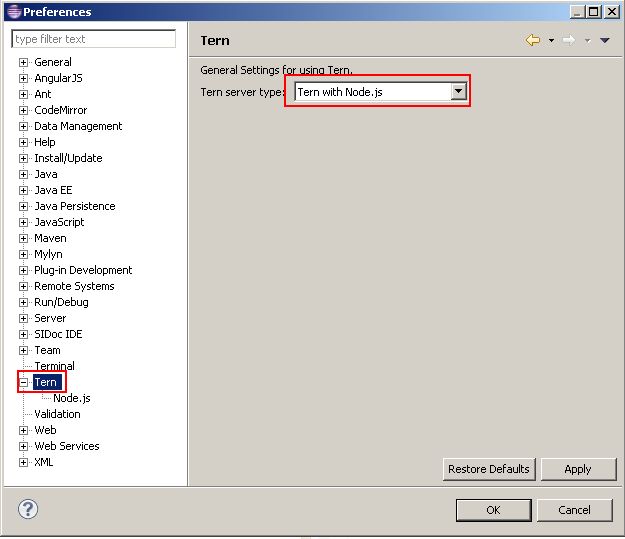Click the filter text search field
The width and height of the screenshot is (625, 539).
tap(93, 39)
